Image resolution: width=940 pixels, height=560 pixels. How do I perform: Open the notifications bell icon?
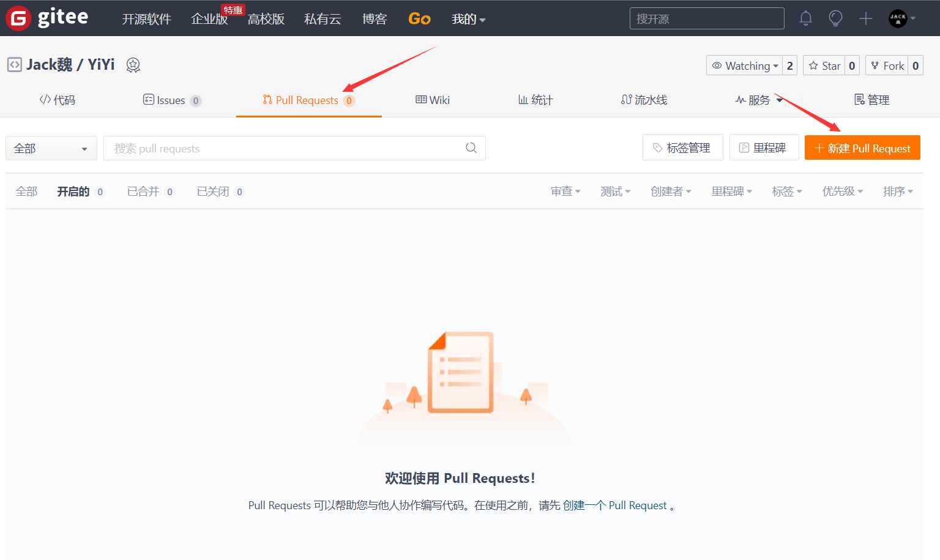click(805, 18)
